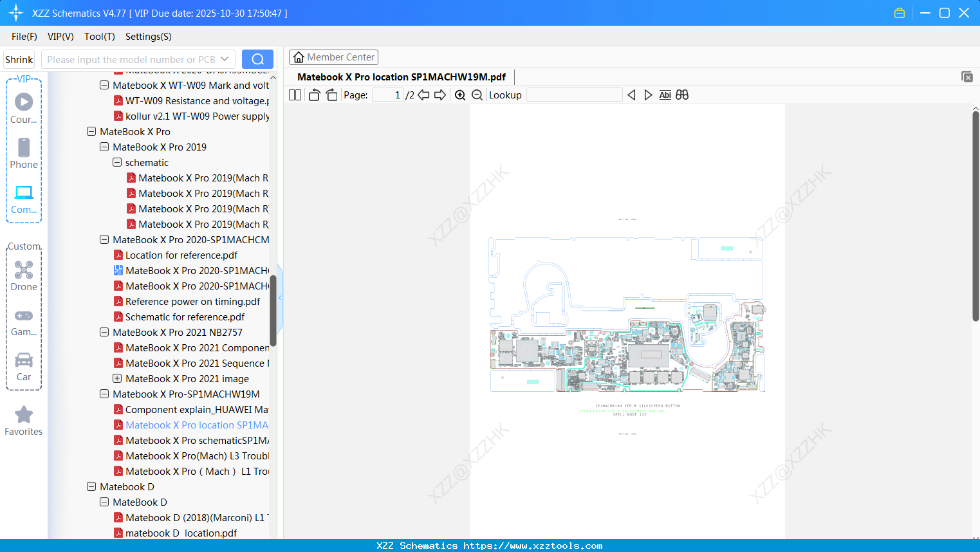Screen dimensions: 980x552
Task: Open Location for reference.pdf
Action: 176,255
